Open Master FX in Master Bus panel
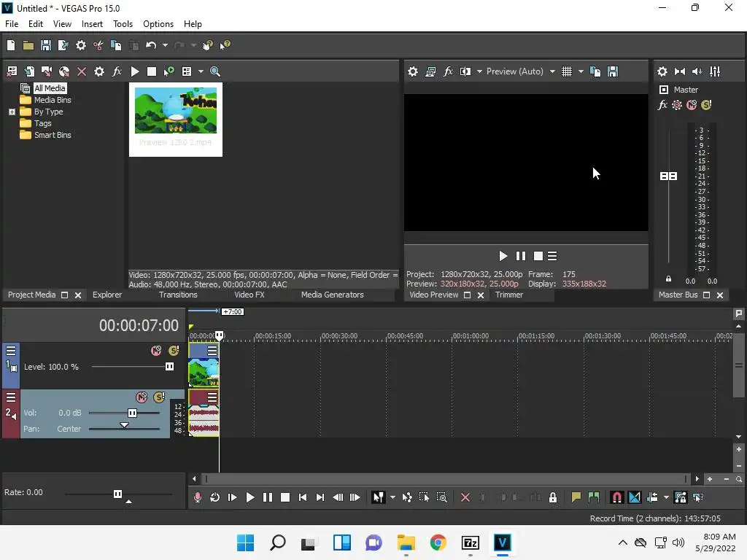 [662, 105]
